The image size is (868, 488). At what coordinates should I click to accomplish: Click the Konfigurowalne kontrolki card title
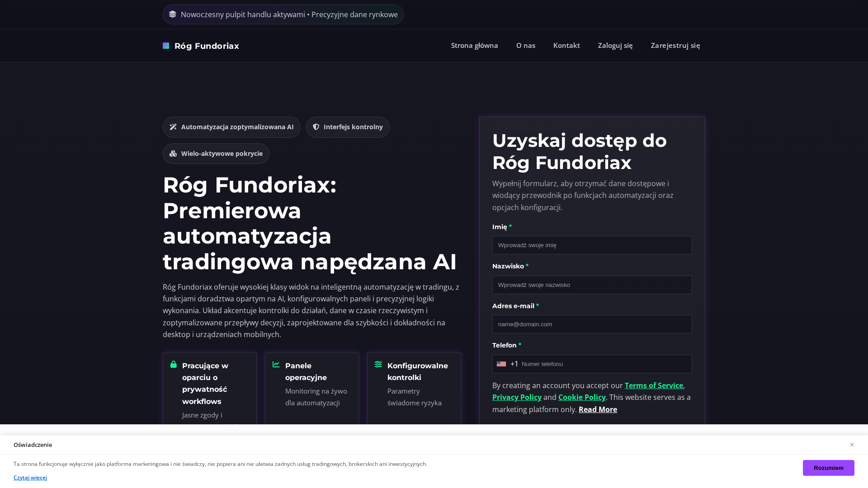[418, 372]
